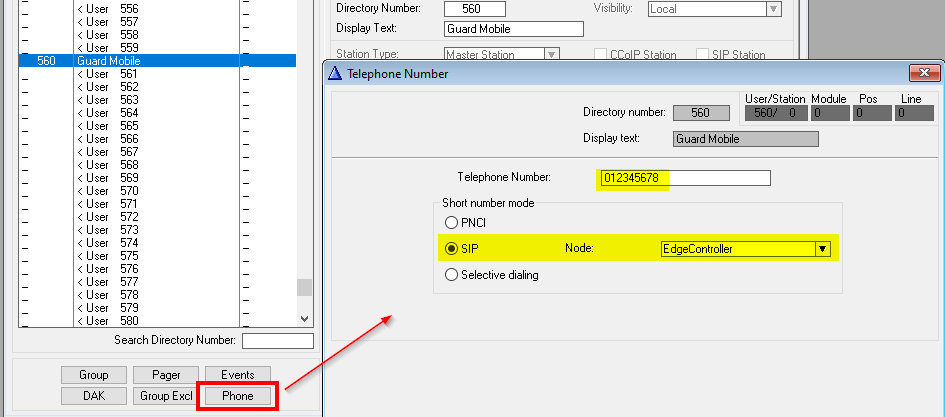Viewport: 945px width, 417px height.
Task: Close the Telephone Number dialog
Action: (x=925, y=74)
